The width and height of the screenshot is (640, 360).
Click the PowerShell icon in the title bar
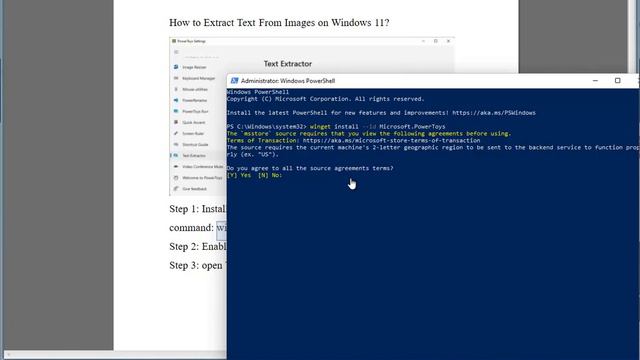pyautogui.click(x=234, y=81)
